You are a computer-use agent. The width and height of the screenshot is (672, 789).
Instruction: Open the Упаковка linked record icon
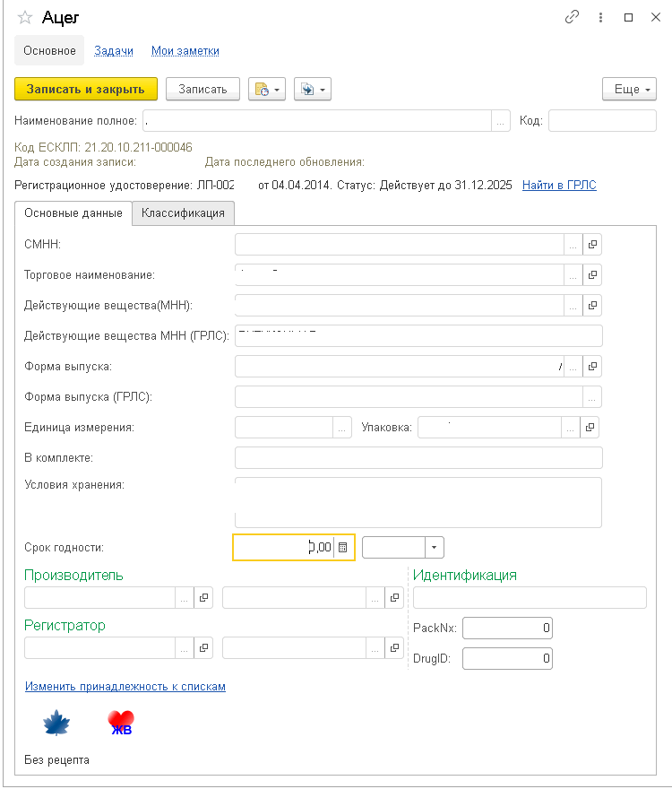[592, 428]
